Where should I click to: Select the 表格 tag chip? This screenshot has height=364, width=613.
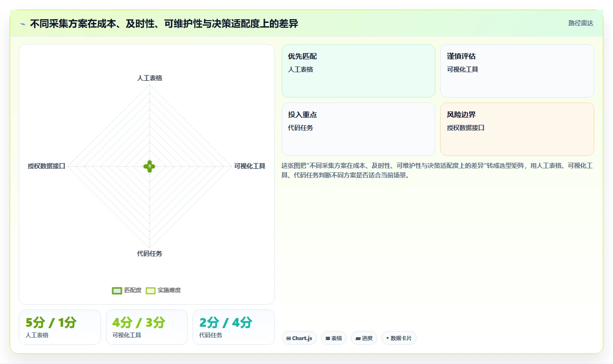click(334, 338)
